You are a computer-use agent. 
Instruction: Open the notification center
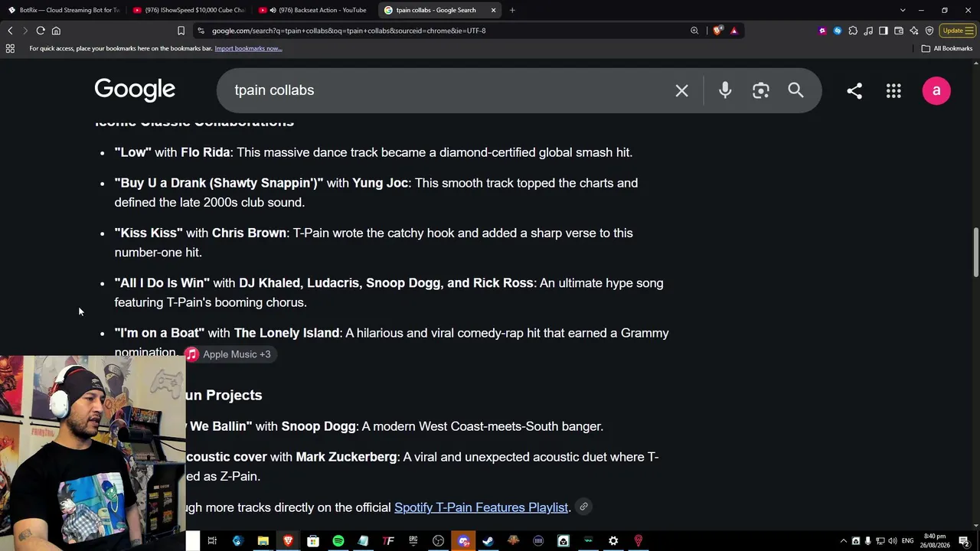click(964, 541)
